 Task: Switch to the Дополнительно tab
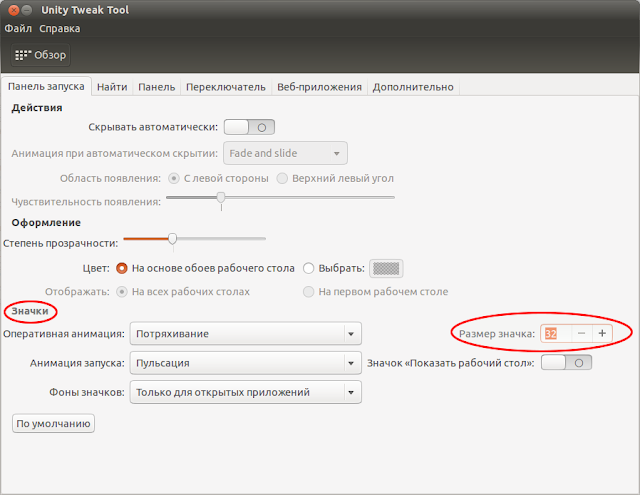(x=413, y=87)
